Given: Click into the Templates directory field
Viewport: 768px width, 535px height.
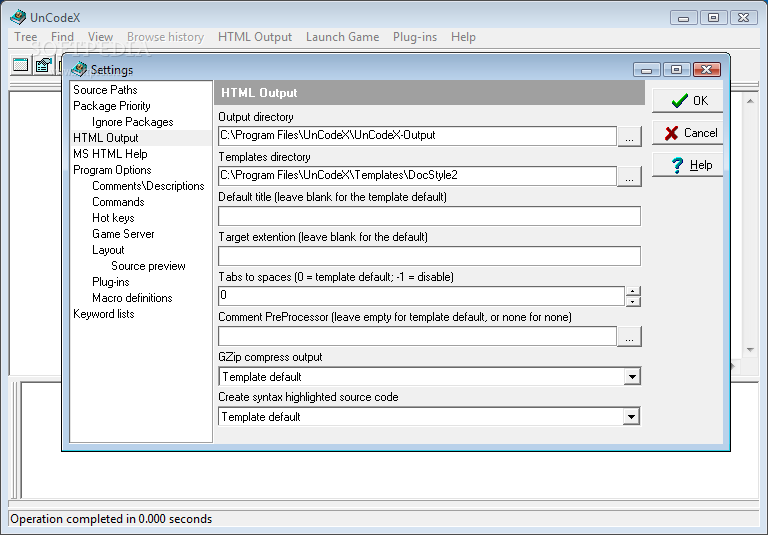Looking at the screenshot, I should (417, 176).
